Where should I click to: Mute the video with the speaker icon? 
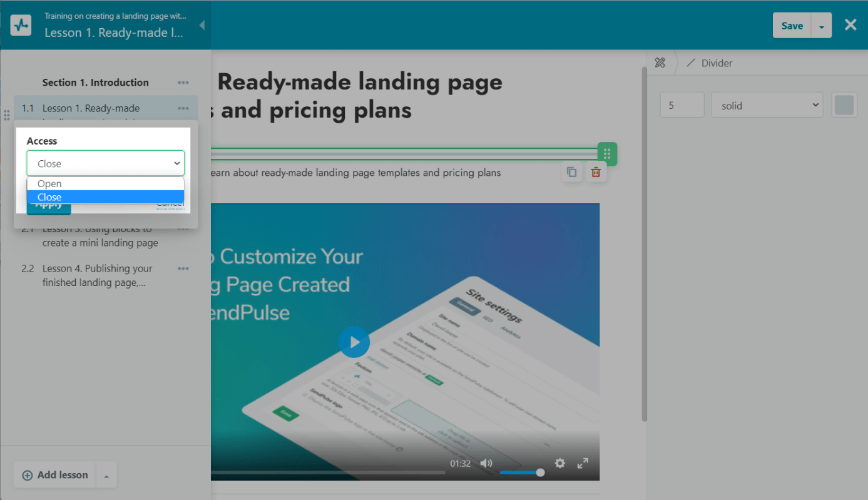click(486, 463)
